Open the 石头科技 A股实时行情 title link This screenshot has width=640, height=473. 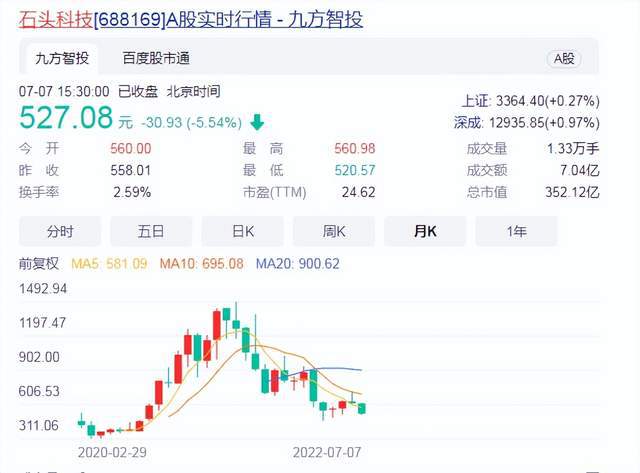click(x=191, y=19)
